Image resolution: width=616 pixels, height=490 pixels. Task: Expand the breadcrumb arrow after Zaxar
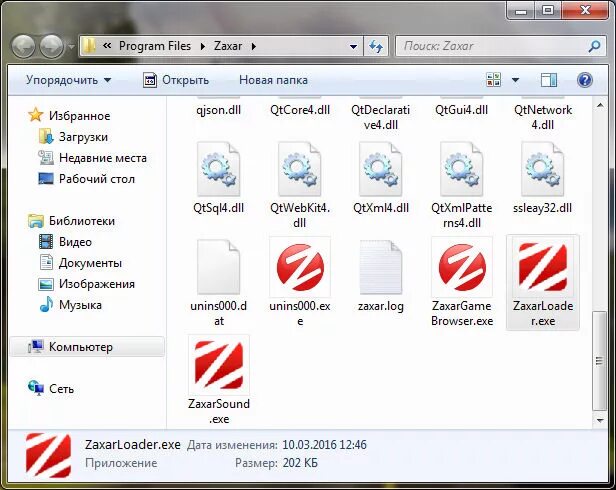coord(254,46)
